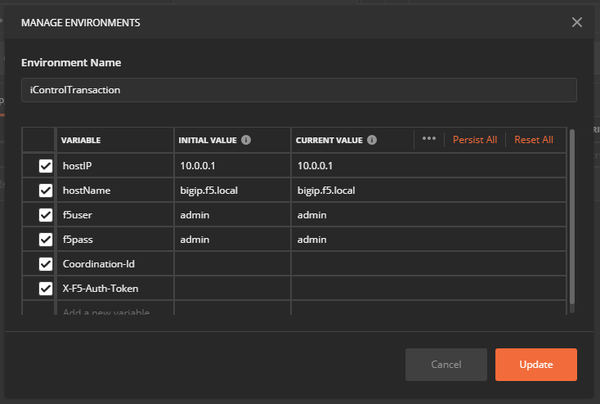Disable the f5user variable checkbox
600x404 pixels.
[46, 215]
